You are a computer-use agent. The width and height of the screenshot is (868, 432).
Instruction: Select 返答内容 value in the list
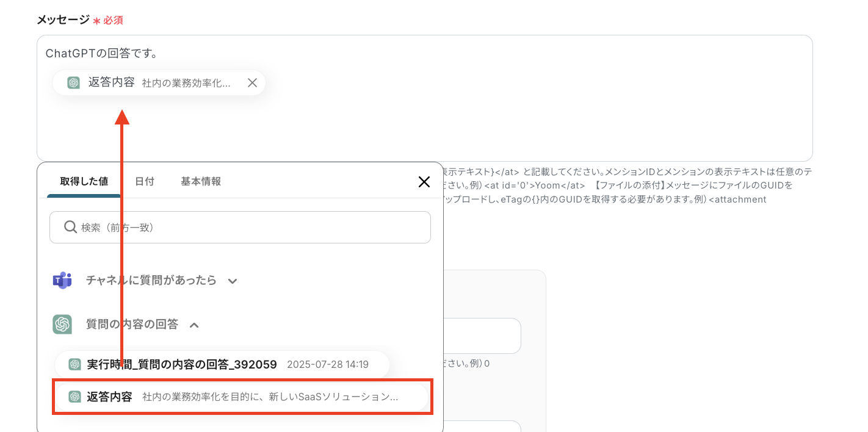(x=242, y=397)
